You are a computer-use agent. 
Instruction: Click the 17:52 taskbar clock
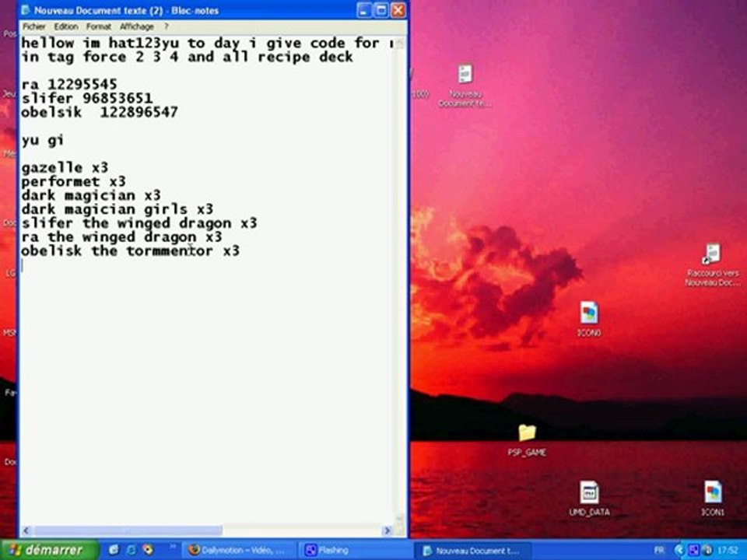click(729, 551)
